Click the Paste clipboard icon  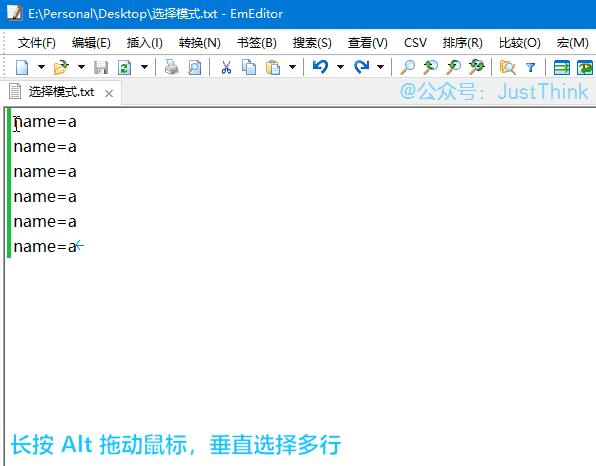point(273,68)
